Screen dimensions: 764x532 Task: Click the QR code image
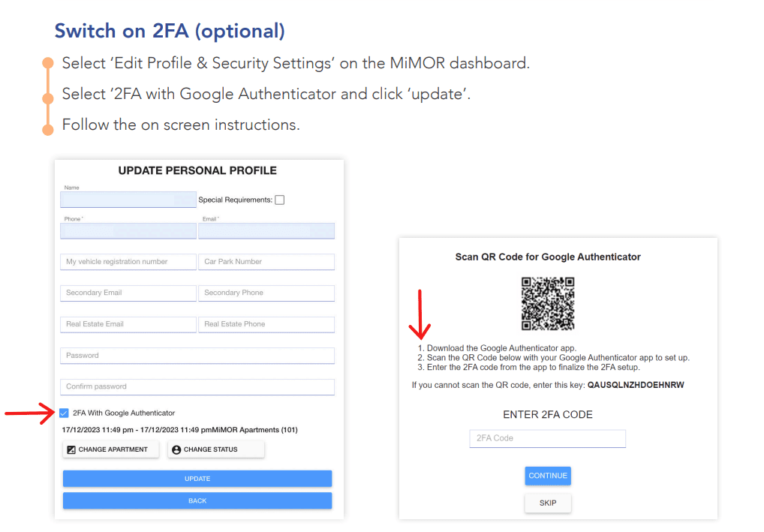548,303
